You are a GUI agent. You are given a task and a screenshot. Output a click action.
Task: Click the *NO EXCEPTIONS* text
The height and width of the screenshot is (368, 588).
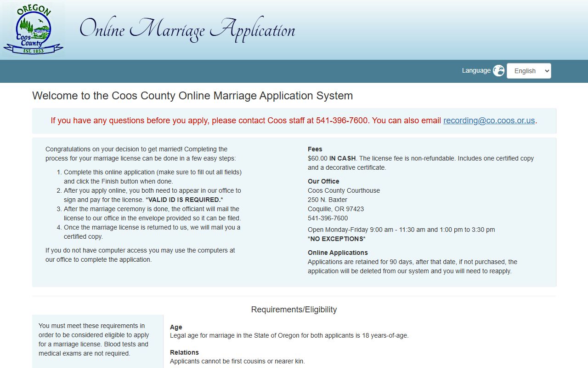[x=337, y=239]
